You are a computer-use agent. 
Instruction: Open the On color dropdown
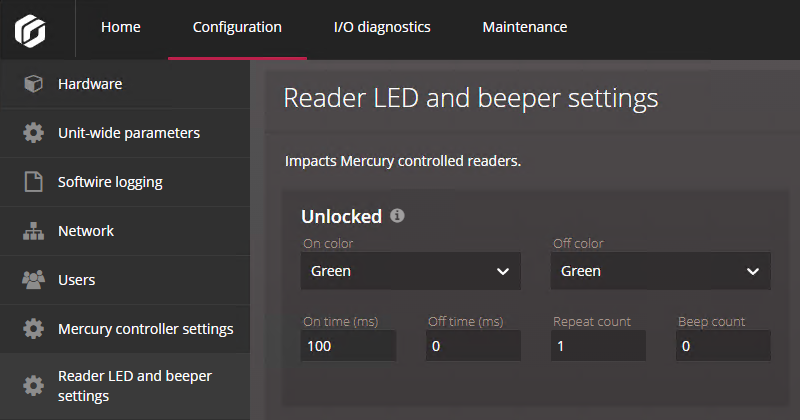click(410, 271)
